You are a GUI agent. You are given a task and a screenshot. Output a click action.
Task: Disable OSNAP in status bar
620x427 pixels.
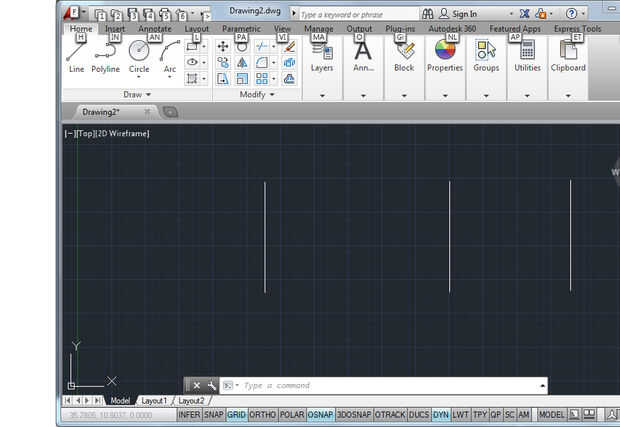click(321, 415)
